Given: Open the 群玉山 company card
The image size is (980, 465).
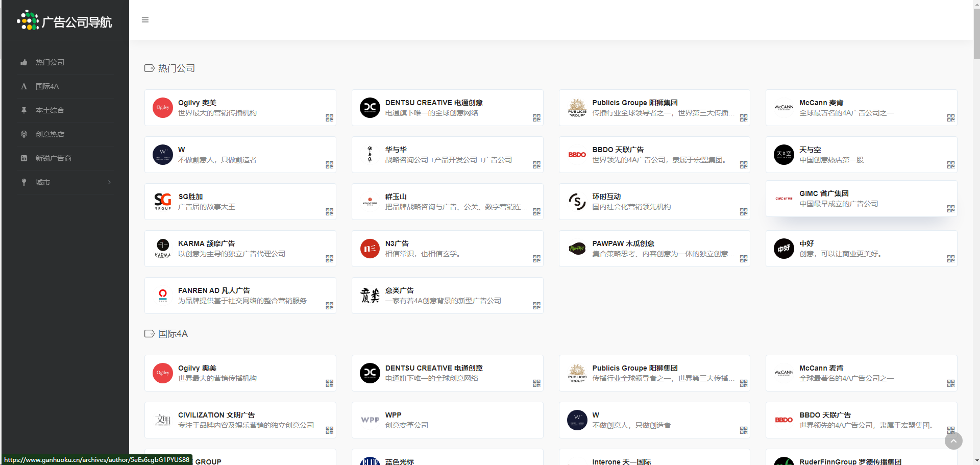Looking at the screenshot, I should click(448, 202).
